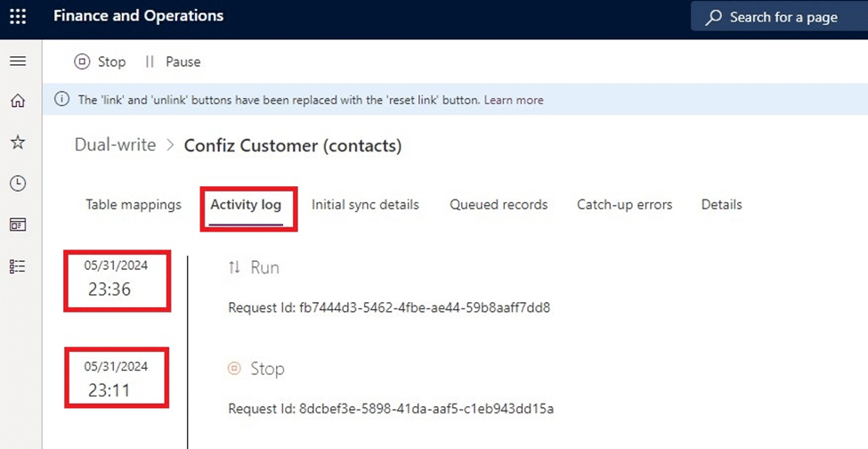The height and width of the screenshot is (449, 868).
Task: Open the Learn more link
Action: click(514, 100)
